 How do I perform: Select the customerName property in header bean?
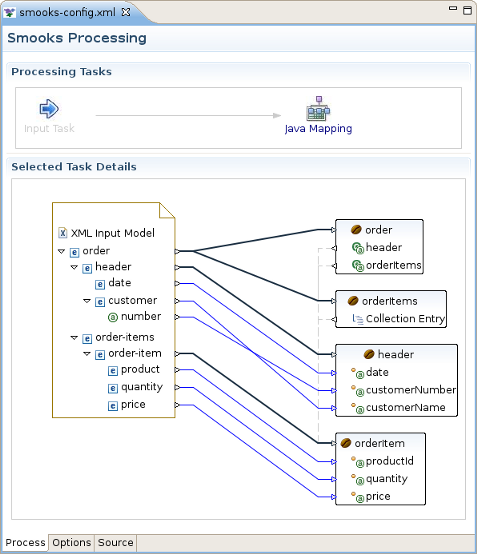tap(398, 408)
